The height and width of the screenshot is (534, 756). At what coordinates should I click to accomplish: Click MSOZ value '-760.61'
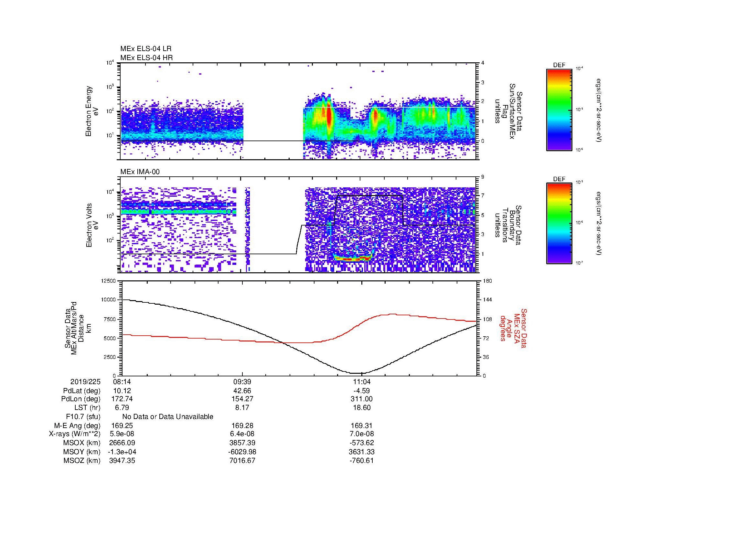coord(362,460)
